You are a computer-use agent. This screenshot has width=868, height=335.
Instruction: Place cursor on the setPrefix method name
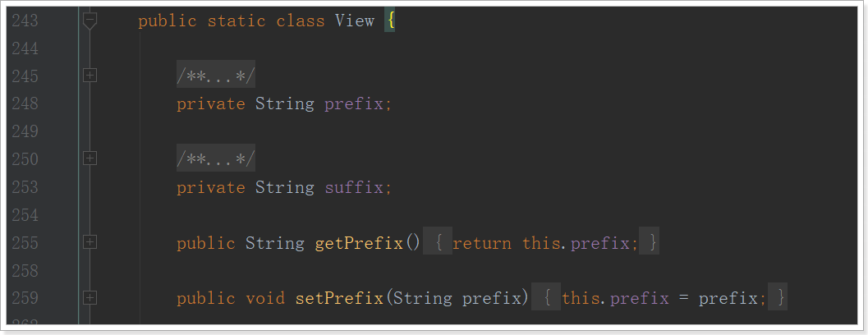339,298
